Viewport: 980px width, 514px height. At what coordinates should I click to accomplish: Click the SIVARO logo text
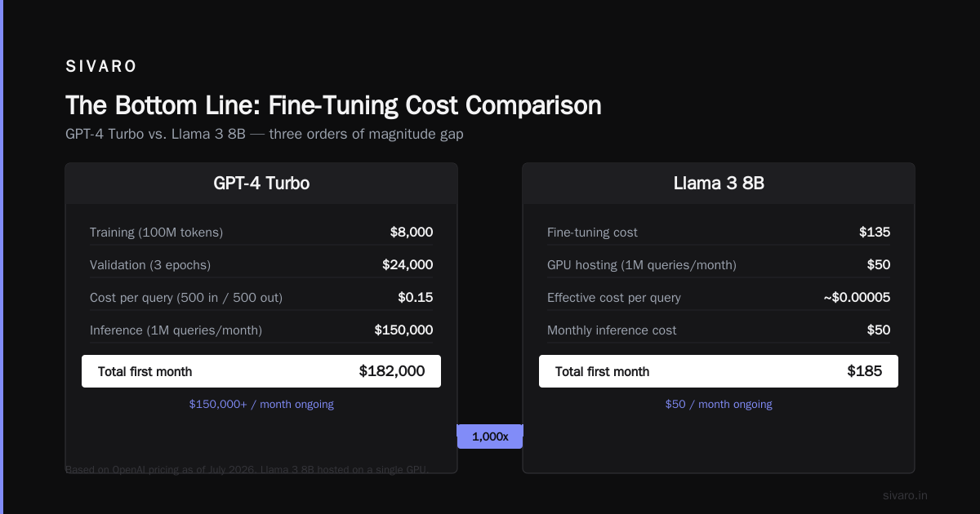coord(101,67)
